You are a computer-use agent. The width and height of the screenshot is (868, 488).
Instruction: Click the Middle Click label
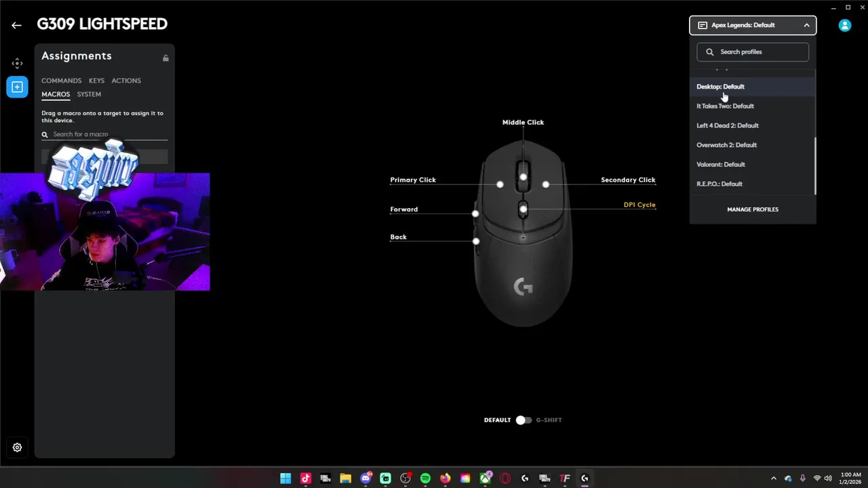(523, 123)
